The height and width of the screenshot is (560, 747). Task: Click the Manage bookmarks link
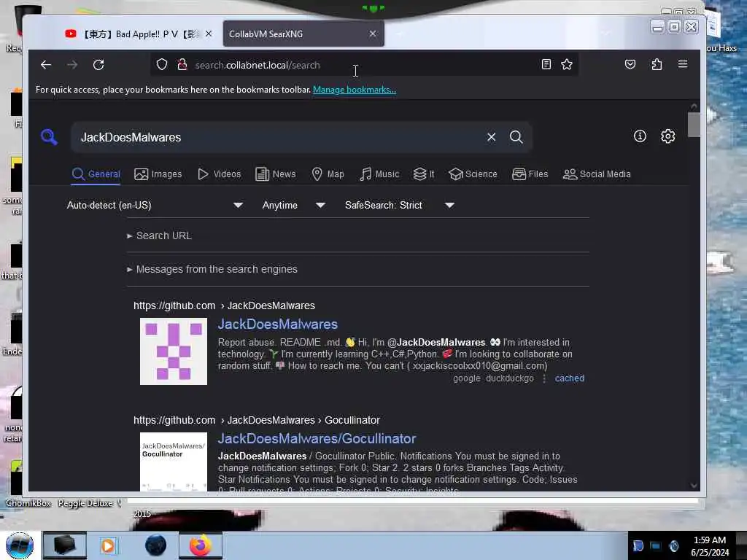355,90
